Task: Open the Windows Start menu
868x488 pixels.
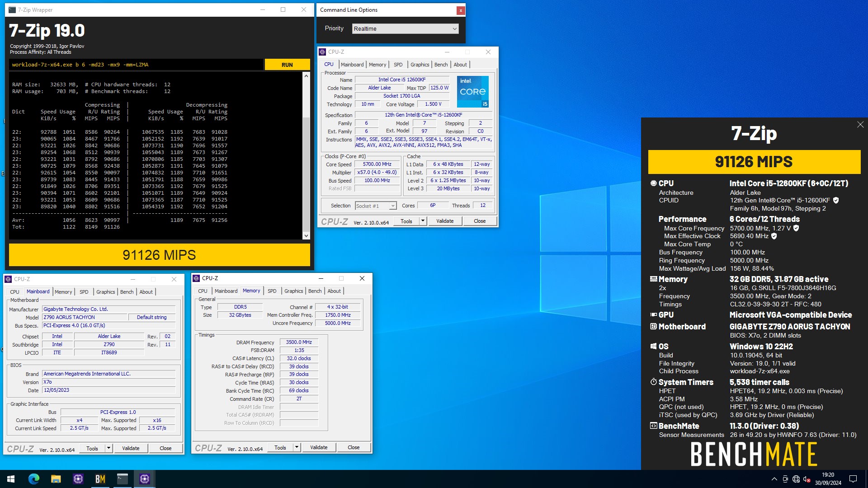Action: [11, 479]
